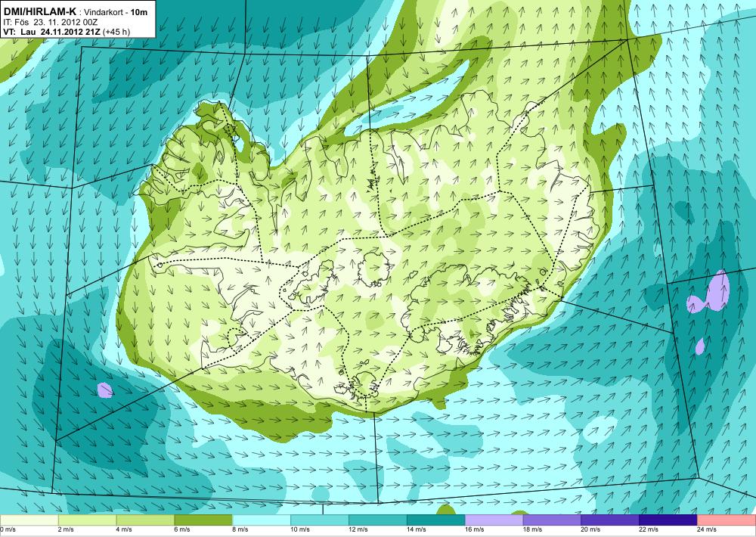Select the light cyan swatch above 8 m/s
Screen dimensions: 756x537
coord(262,520)
